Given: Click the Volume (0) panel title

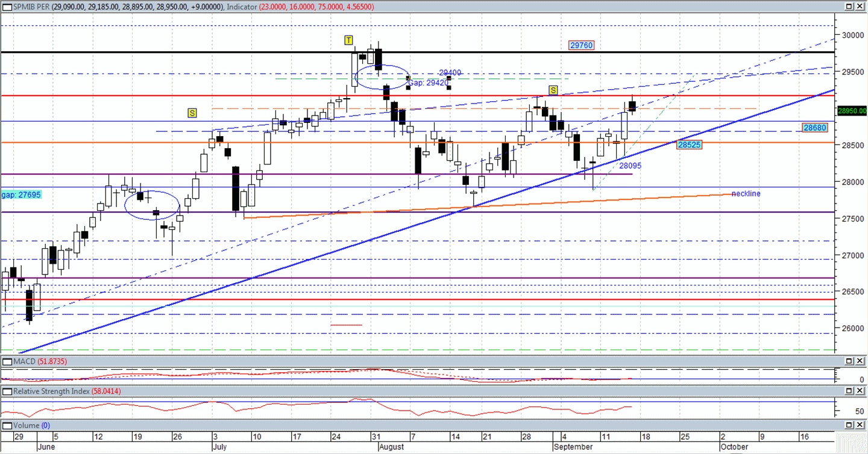Looking at the screenshot, I should pyautogui.click(x=33, y=426).
